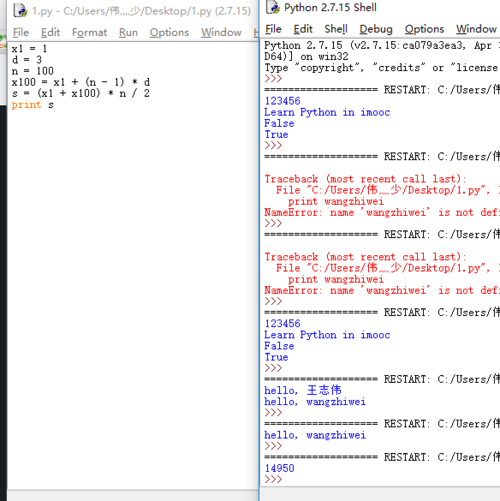Image resolution: width=500 pixels, height=501 pixels.
Task: Click the shell output '14950'
Action: click(279, 468)
